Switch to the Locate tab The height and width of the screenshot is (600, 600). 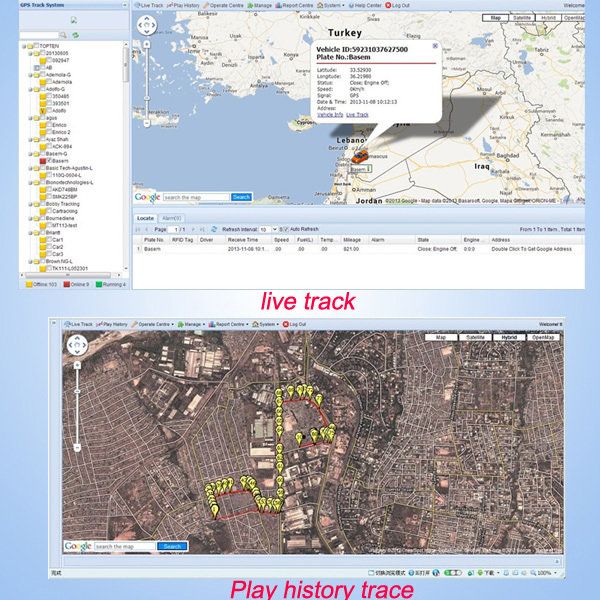(x=145, y=218)
